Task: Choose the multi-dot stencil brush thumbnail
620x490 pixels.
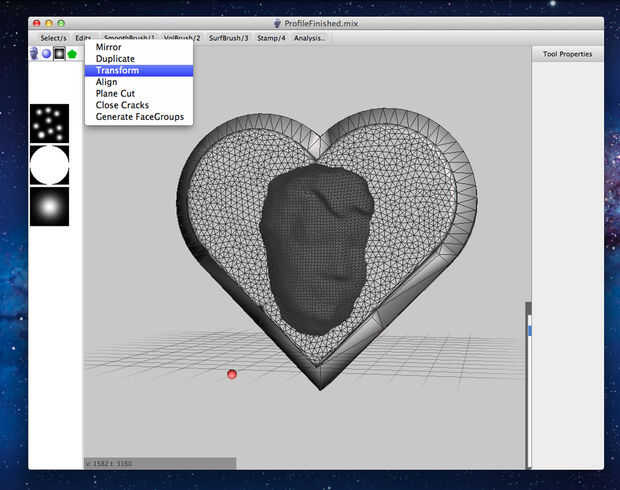Action: (49, 124)
